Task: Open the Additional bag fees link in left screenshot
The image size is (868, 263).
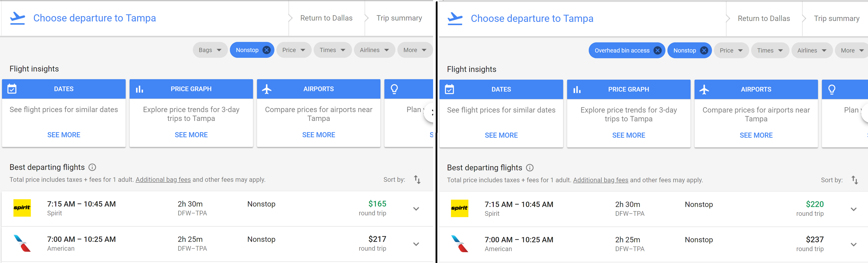Action: tap(163, 180)
